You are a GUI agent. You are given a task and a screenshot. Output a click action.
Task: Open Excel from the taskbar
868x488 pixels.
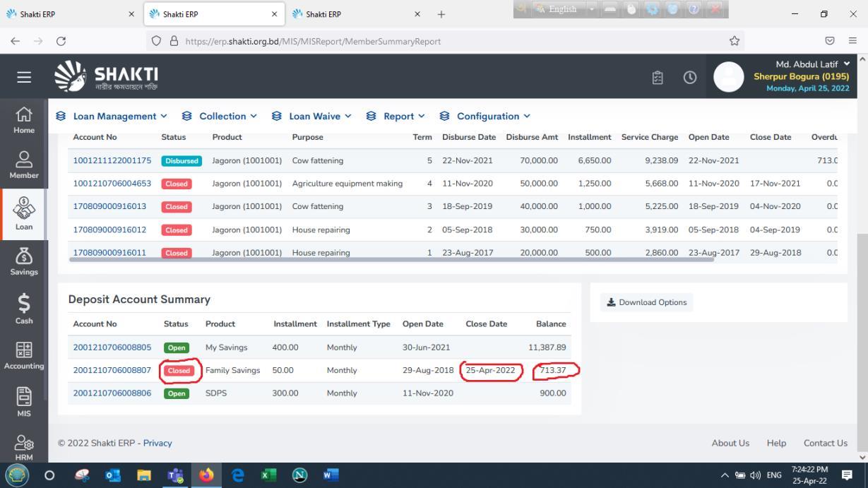[x=268, y=475]
